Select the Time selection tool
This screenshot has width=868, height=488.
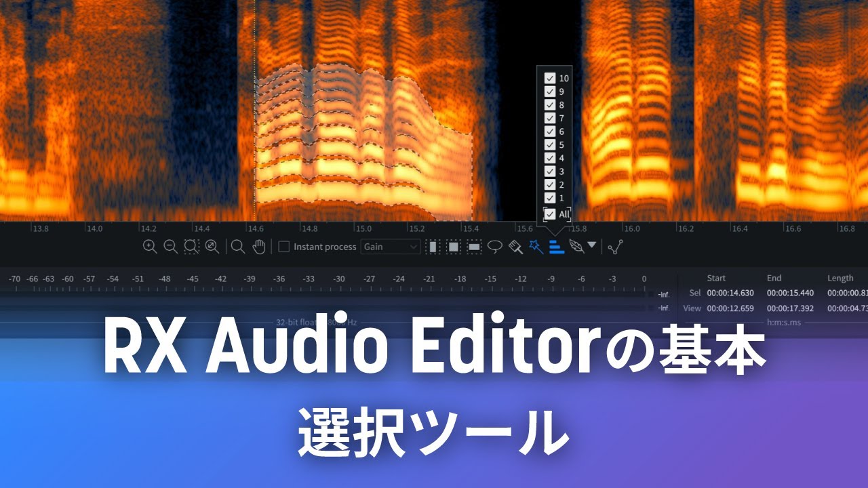[433, 247]
